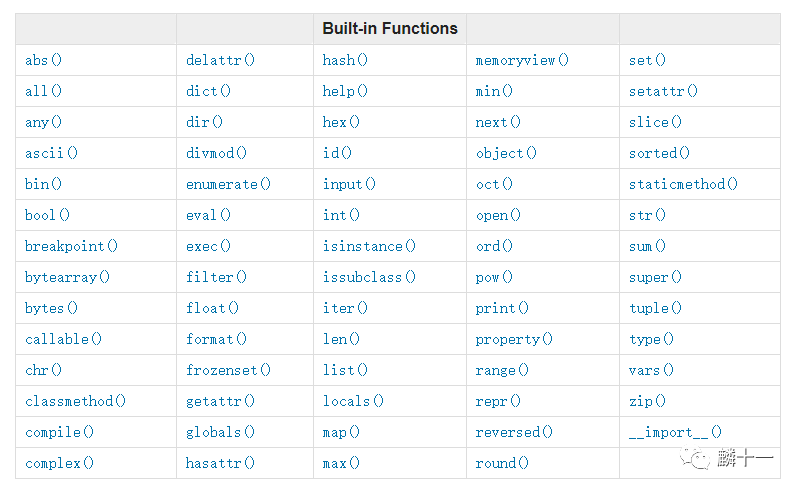Open the classmethod() link
Image resolution: width=799 pixels, height=492 pixels.
[75, 401]
